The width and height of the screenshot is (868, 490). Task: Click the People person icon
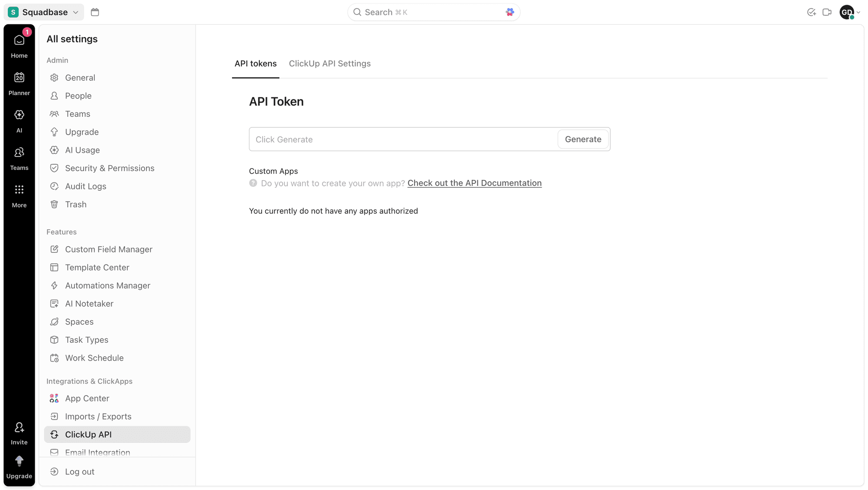54,96
